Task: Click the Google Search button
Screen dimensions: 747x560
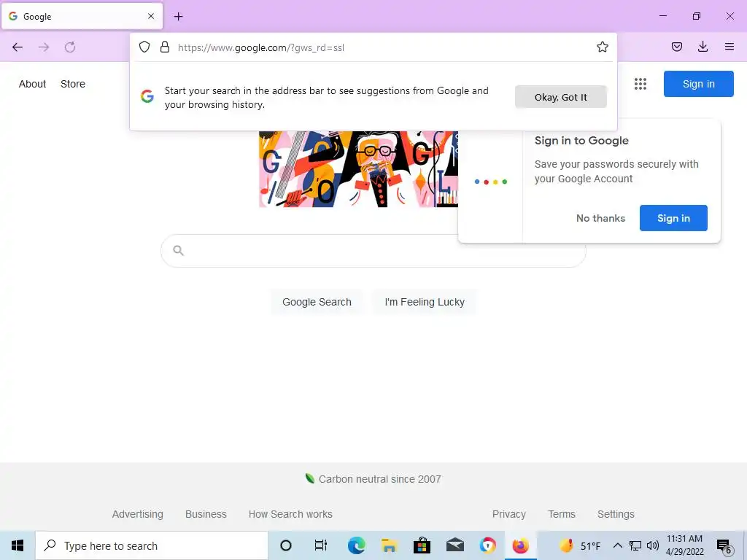Action: [x=317, y=302]
